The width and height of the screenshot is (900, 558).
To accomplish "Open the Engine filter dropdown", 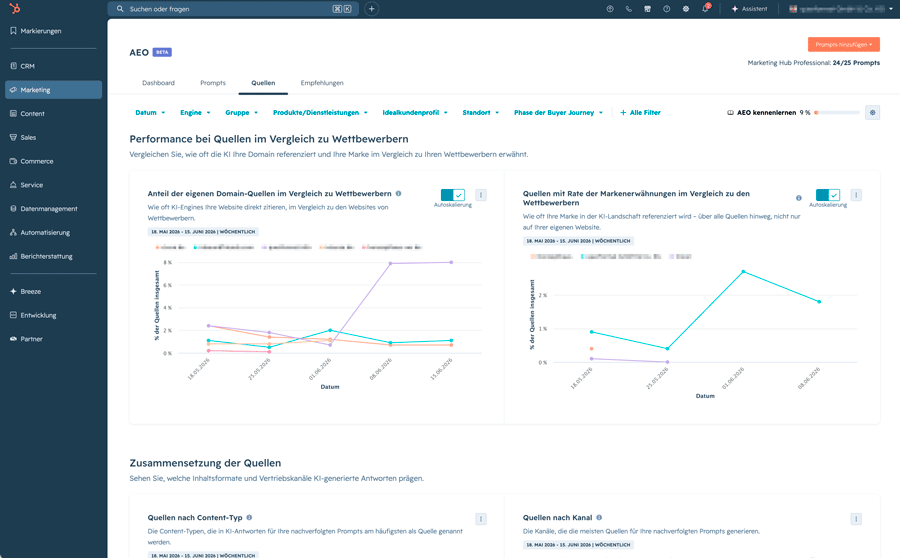I will pyautogui.click(x=195, y=113).
